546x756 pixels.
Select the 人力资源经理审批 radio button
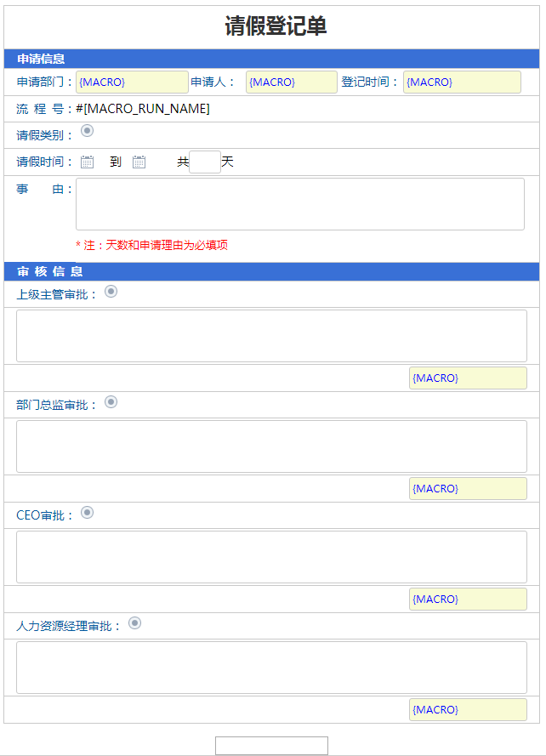tap(134, 623)
